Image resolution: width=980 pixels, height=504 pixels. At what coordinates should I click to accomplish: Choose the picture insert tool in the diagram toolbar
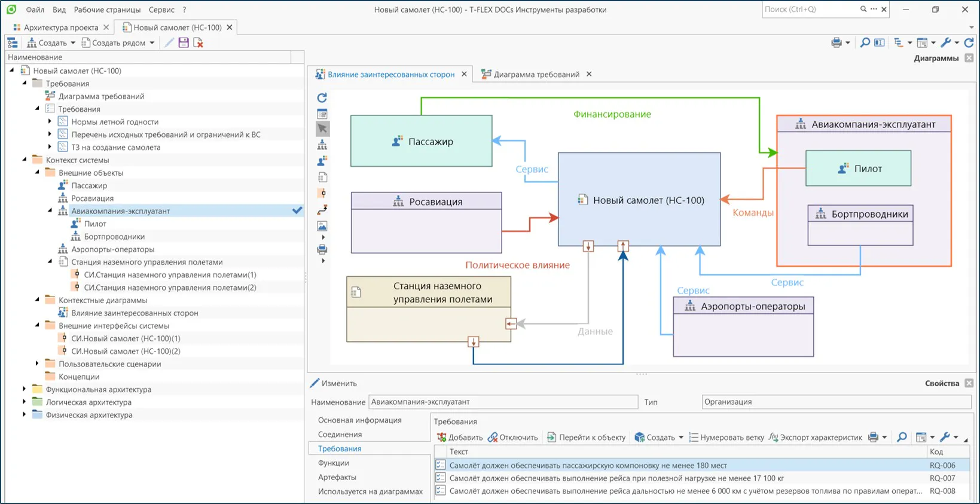click(x=322, y=226)
